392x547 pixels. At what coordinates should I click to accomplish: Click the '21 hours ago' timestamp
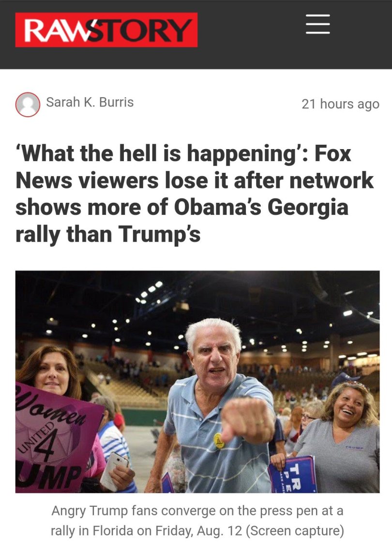click(x=340, y=104)
